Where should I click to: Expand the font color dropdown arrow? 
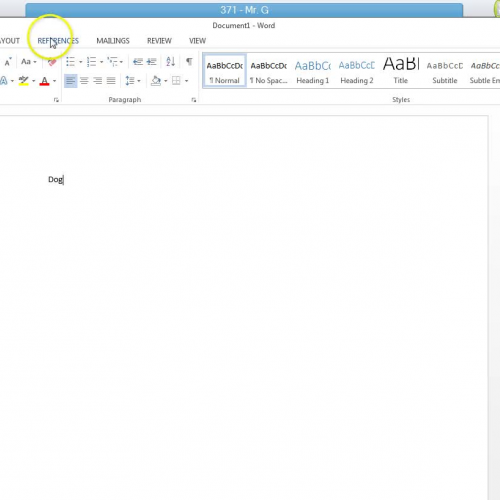[54, 81]
